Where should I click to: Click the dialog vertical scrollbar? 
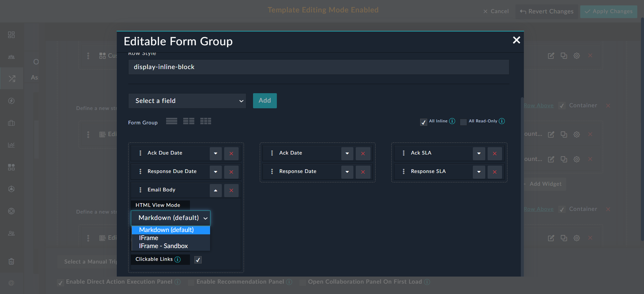[x=522, y=186]
